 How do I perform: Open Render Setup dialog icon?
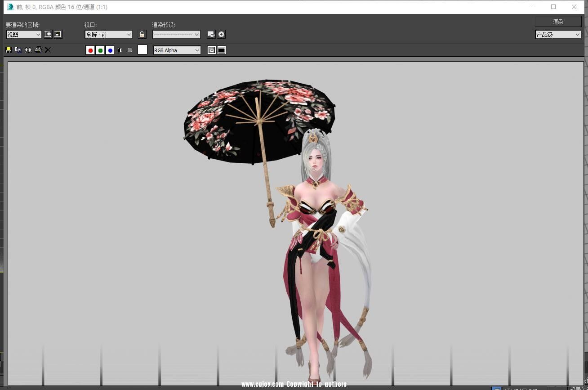pyautogui.click(x=211, y=34)
